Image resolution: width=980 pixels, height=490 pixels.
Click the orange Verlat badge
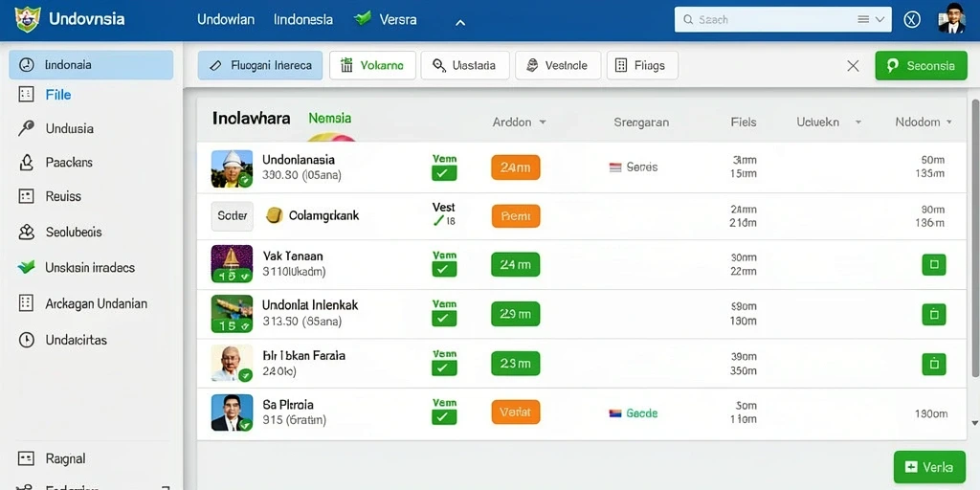(516, 412)
